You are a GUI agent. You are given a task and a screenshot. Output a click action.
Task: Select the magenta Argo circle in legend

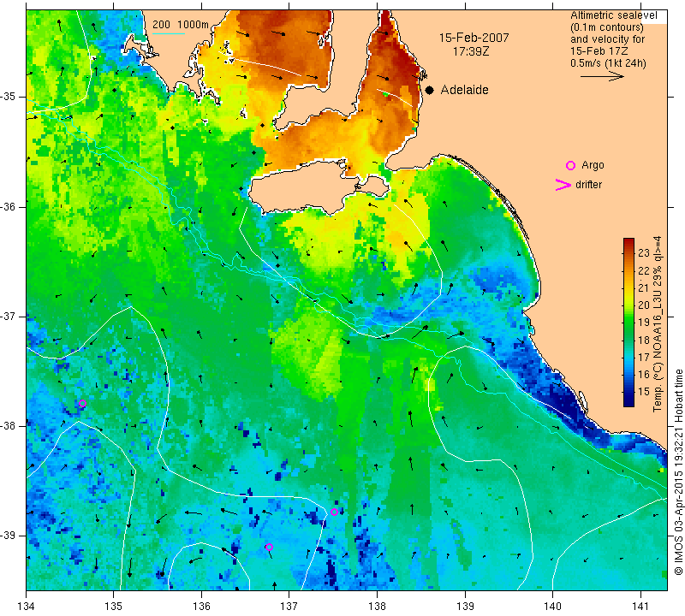point(570,165)
